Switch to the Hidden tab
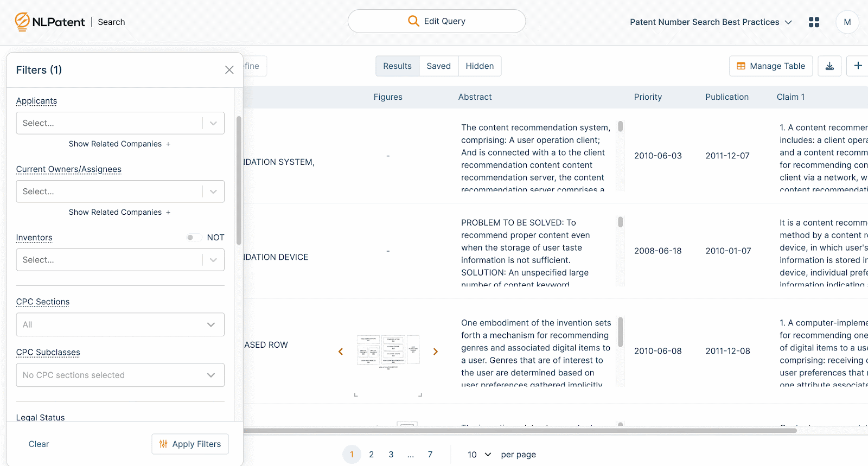The width and height of the screenshot is (868, 466). [x=480, y=66]
